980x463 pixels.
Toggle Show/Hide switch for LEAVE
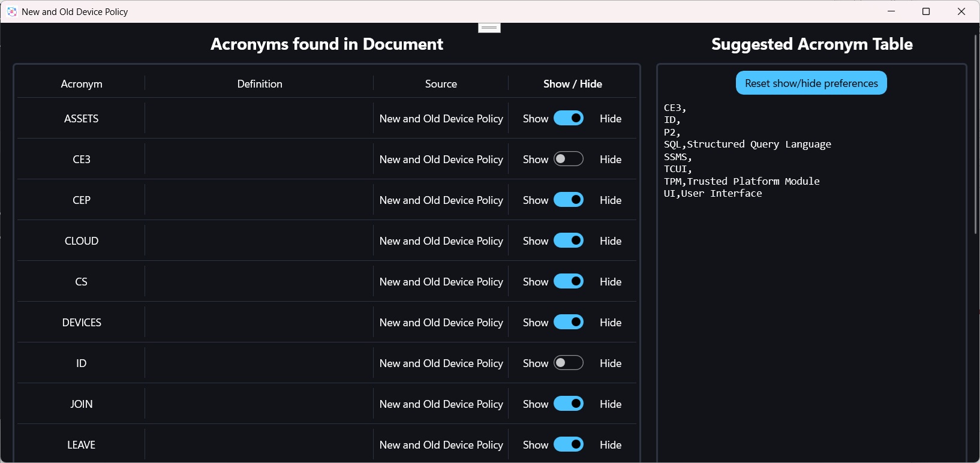[569, 444]
